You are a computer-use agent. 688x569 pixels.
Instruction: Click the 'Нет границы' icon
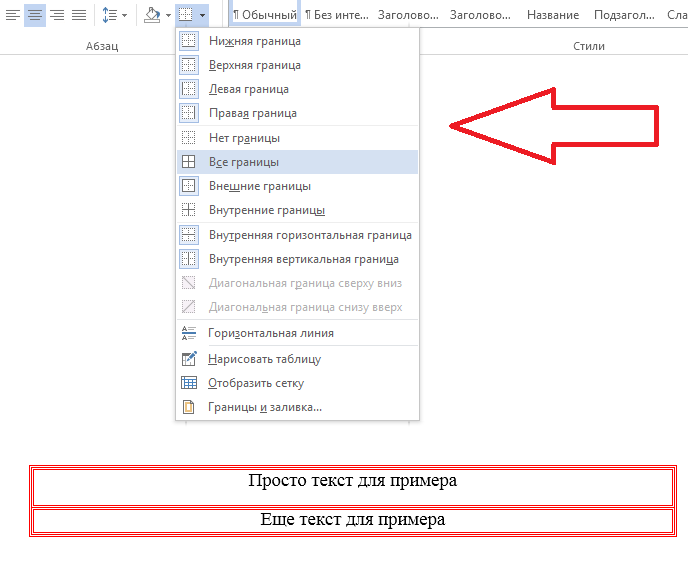coord(188,138)
